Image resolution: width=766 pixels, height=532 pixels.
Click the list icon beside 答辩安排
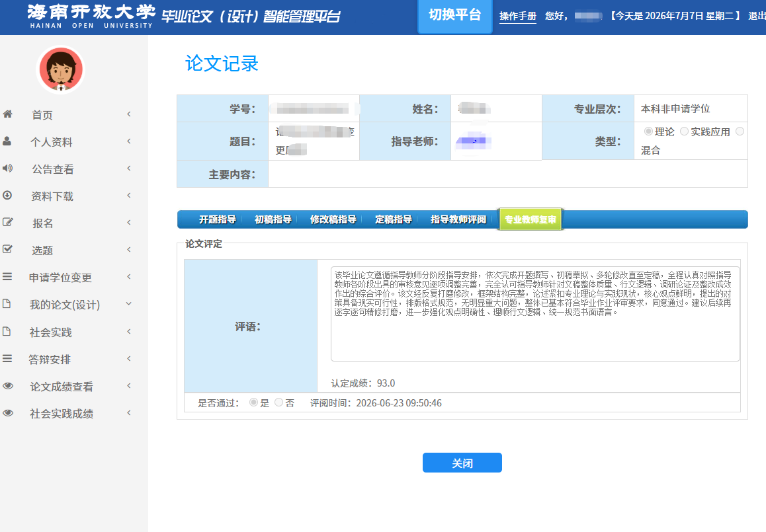pyautogui.click(x=7, y=359)
